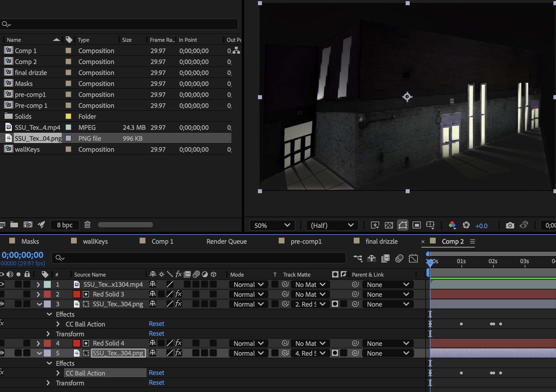Reset the CC Ball Action effect
Screen dimensions: 556x392
[157, 324]
